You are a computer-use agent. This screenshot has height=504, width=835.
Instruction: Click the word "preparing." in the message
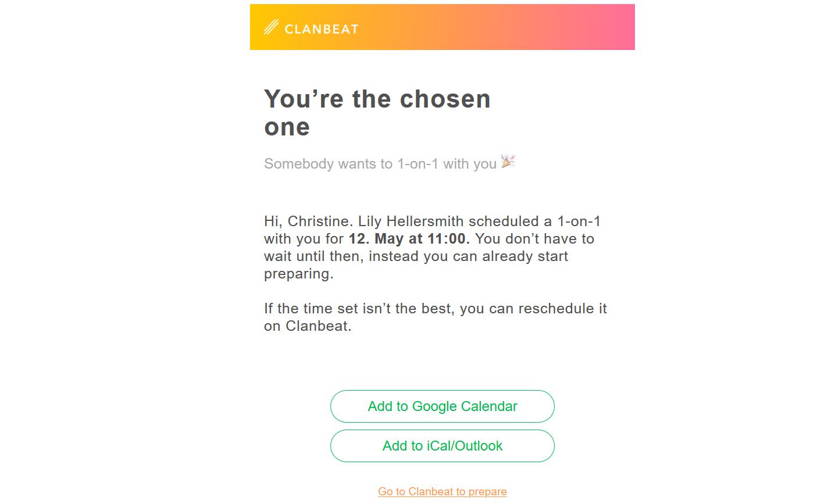pos(299,274)
